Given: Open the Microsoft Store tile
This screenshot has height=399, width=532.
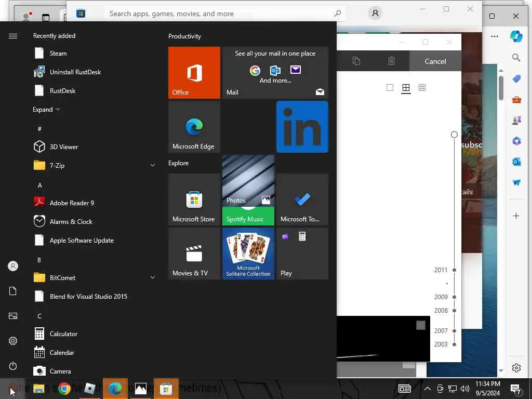Looking at the screenshot, I should pos(194,199).
